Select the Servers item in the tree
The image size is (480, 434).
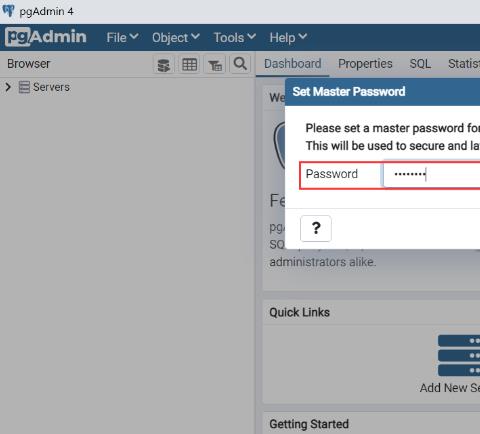51,87
